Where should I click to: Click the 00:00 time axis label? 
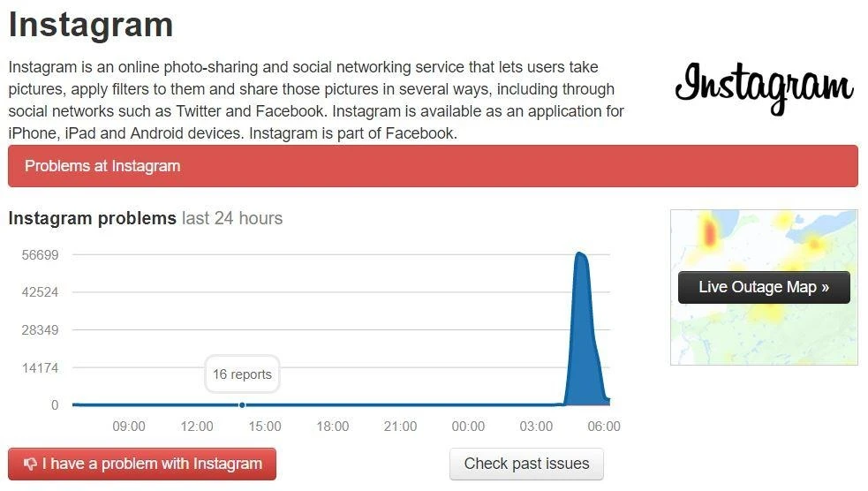coord(468,427)
